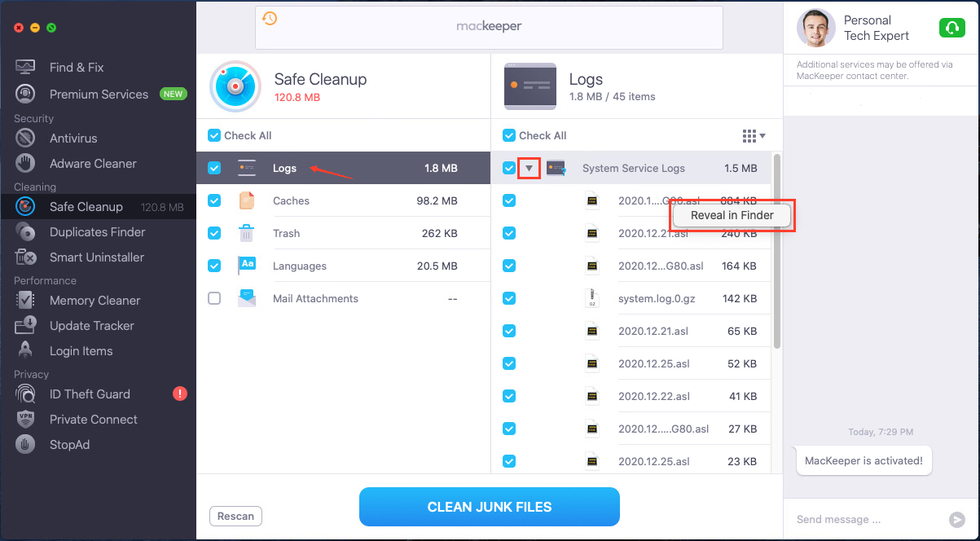
Task: Select the 2020.12.25.asl 23 KB file
Action: coord(631,461)
